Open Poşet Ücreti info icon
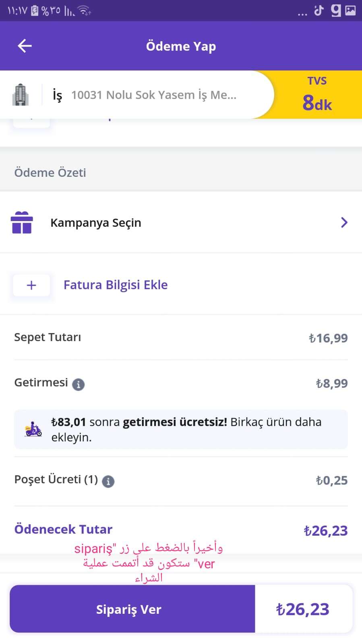The image size is (362, 644). pyautogui.click(x=108, y=481)
